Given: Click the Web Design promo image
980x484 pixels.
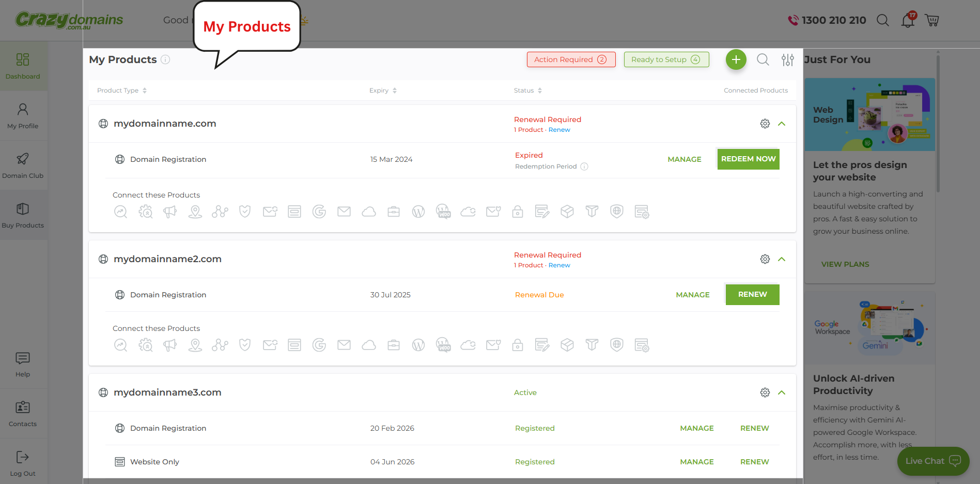Looking at the screenshot, I should (869, 114).
